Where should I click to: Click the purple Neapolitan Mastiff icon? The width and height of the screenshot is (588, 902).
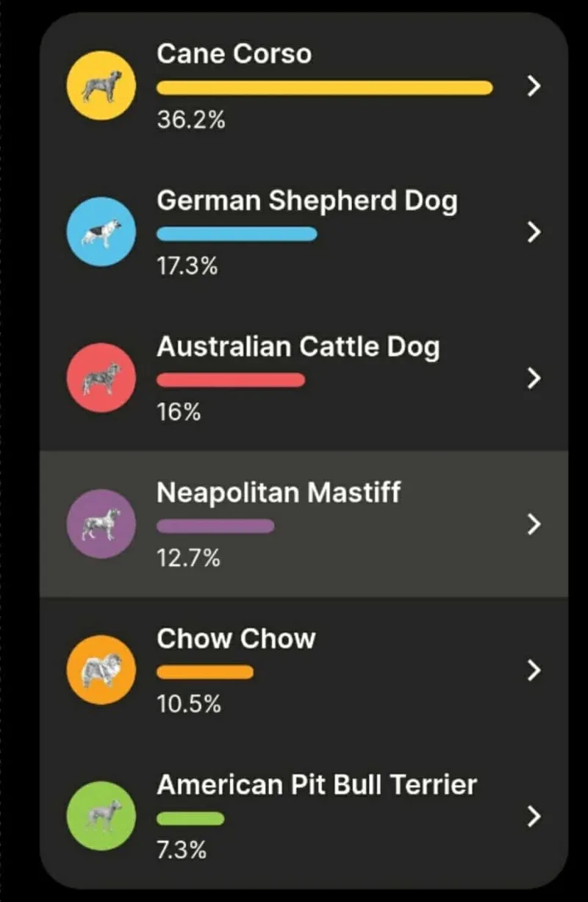tap(101, 523)
